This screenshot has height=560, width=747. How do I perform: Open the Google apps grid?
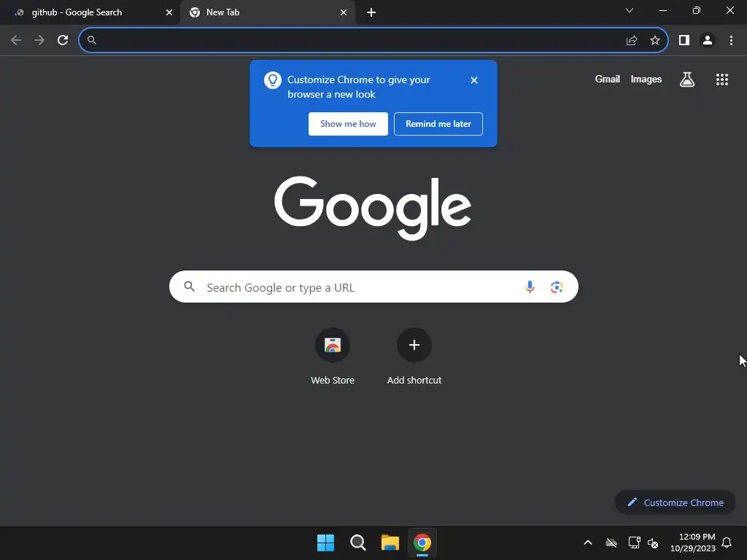tap(722, 79)
